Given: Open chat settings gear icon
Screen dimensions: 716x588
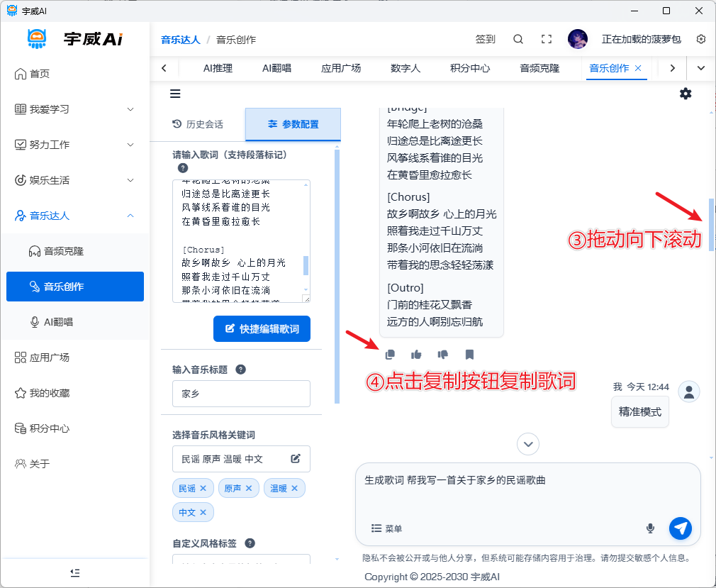Looking at the screenshot, I should [686, 94].
